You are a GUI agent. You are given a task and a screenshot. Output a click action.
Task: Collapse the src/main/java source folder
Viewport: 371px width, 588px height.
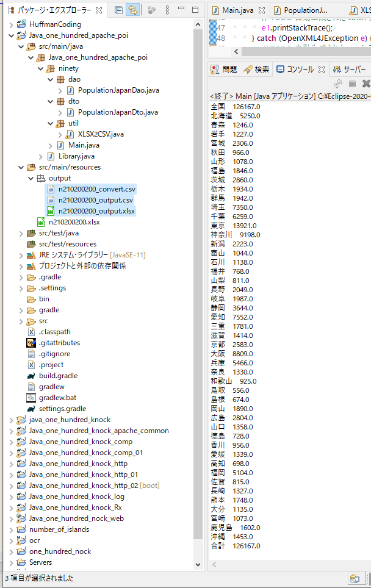click(x=21, y=46)
